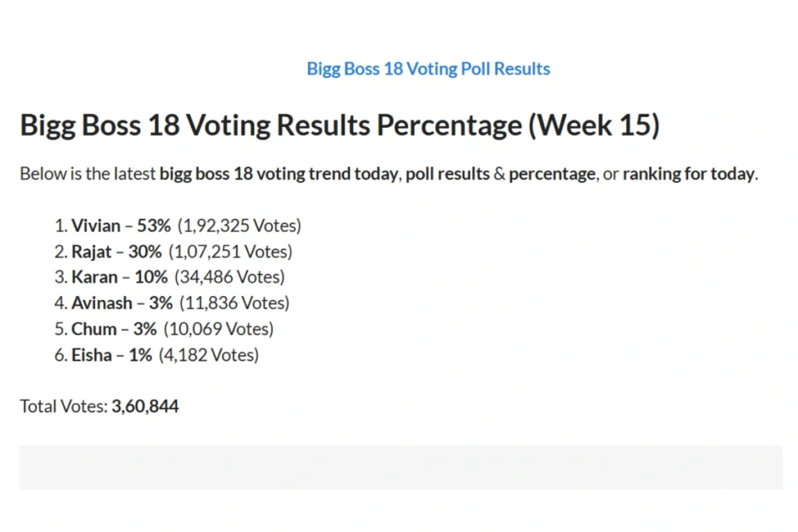
Task: Open the Bigg Boss 18 Voting Poll Results link
Action: click(428, 69)
